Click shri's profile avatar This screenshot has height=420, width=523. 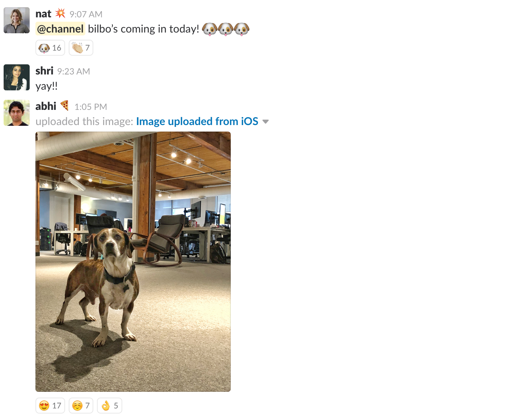tap(17, 77)
